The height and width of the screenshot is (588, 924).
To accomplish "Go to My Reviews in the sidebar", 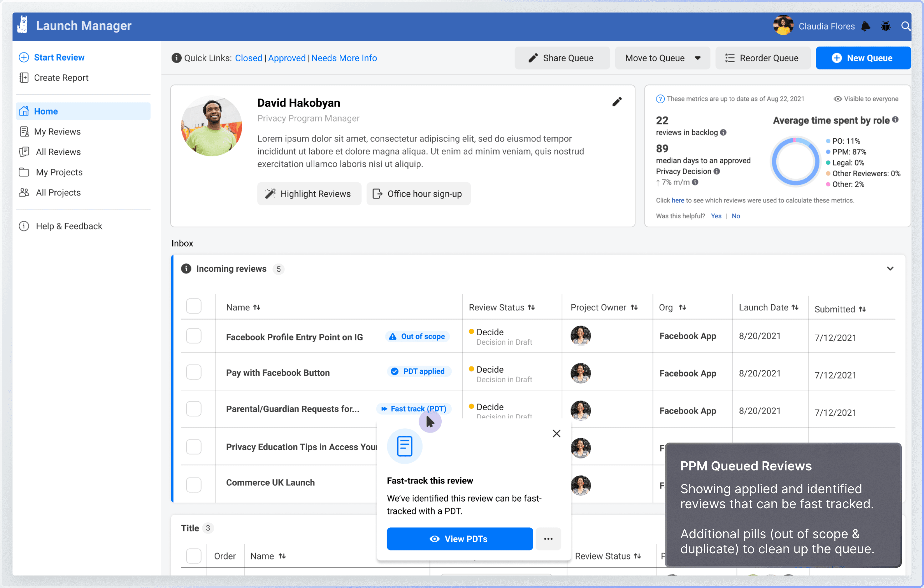I will click(x=57, y=132).
